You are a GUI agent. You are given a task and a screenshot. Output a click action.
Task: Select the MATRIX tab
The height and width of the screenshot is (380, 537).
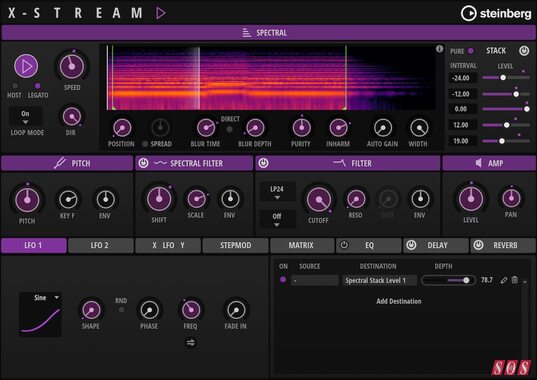[302, 245]
